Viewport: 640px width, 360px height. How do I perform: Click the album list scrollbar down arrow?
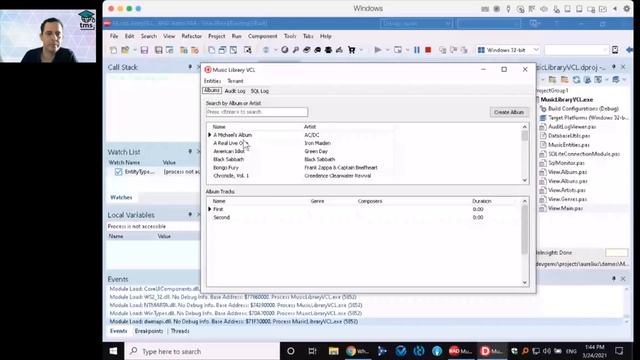tap(524, 180)
